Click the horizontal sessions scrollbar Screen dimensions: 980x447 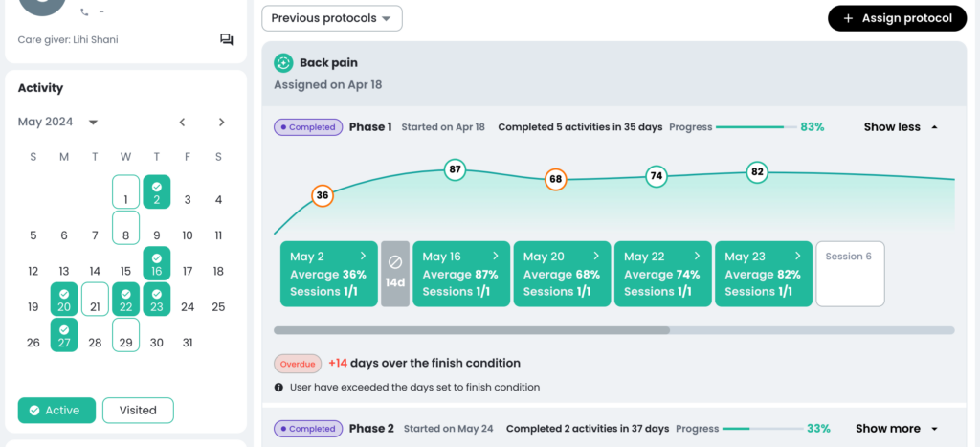(x=613, y=330)
